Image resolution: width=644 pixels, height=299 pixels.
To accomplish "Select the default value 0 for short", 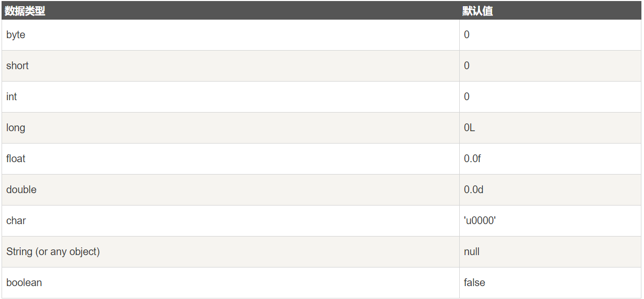I will 467,66.
